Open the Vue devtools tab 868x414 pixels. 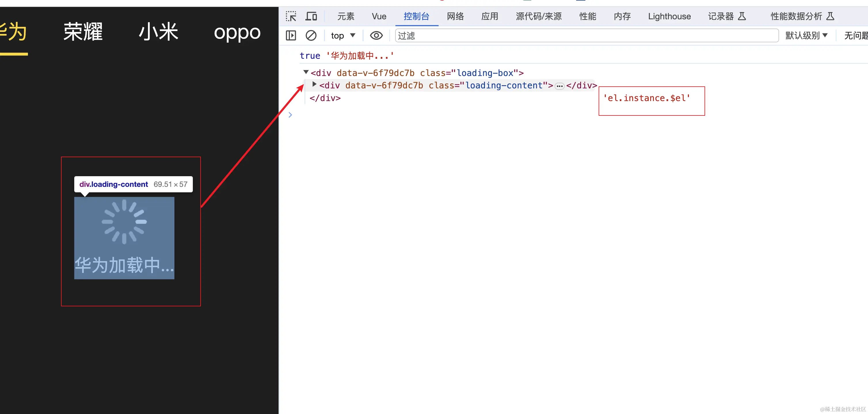point(379,16)
